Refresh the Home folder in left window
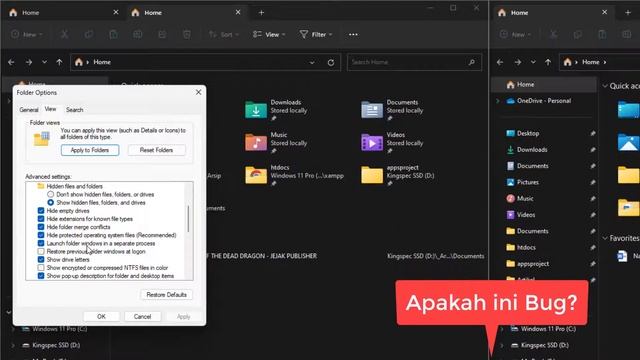This screenshot has width=640, height=360. click(x=331, y=62)
